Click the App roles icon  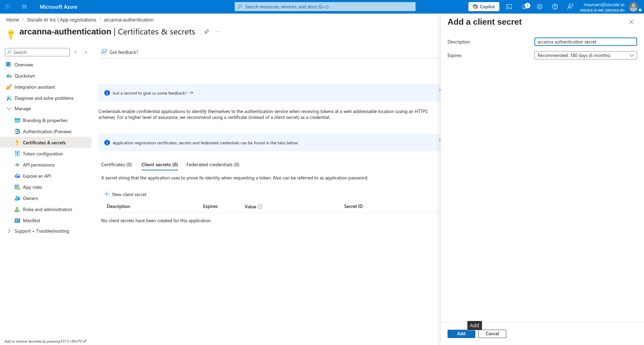(x=17, y=187)
